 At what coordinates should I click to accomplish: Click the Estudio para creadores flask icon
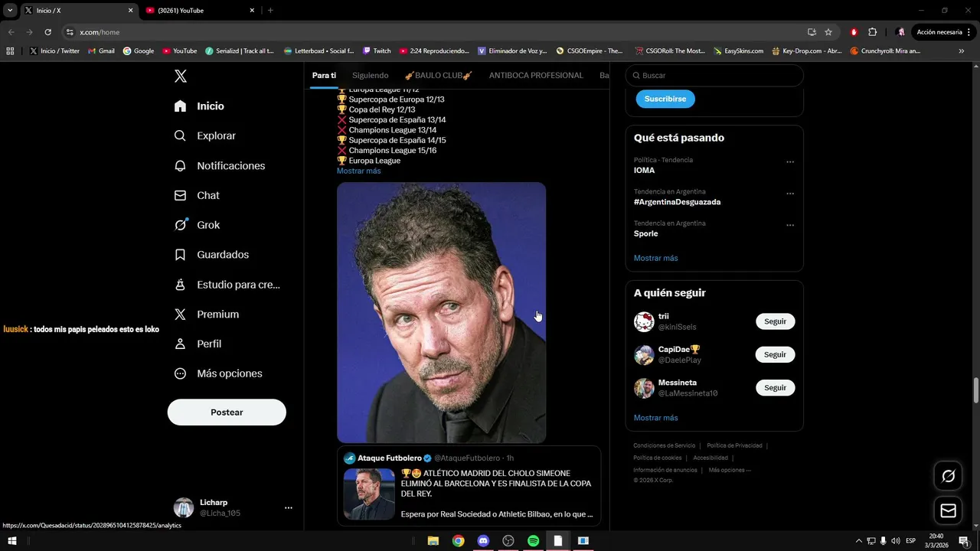[x=180, y=285]
